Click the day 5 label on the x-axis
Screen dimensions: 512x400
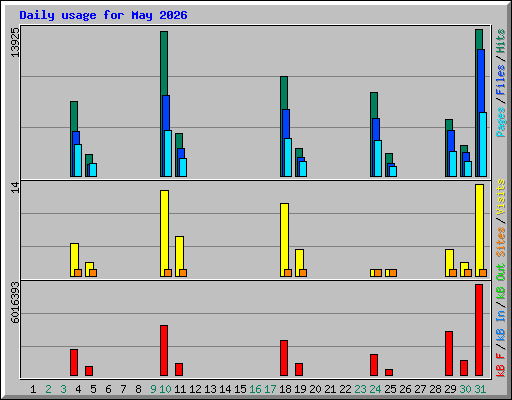click(x=93, y=389)
